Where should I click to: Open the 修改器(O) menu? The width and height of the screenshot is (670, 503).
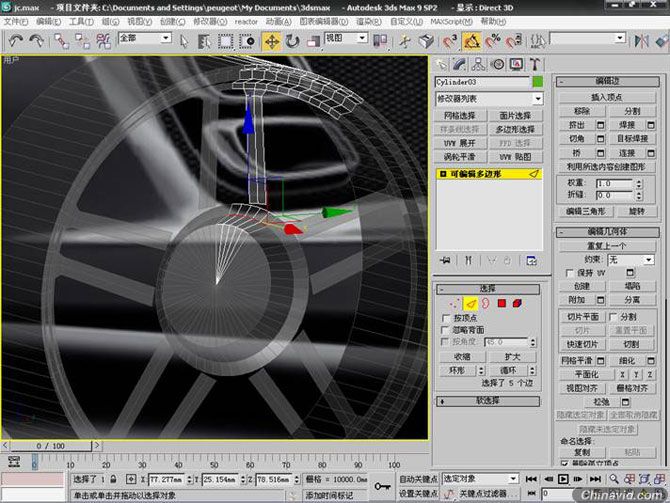210,21
